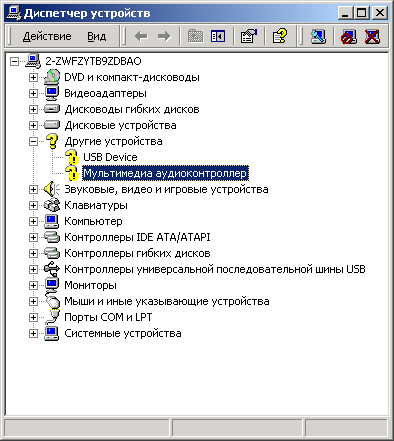Click the back arrow toolbar button

141,36
